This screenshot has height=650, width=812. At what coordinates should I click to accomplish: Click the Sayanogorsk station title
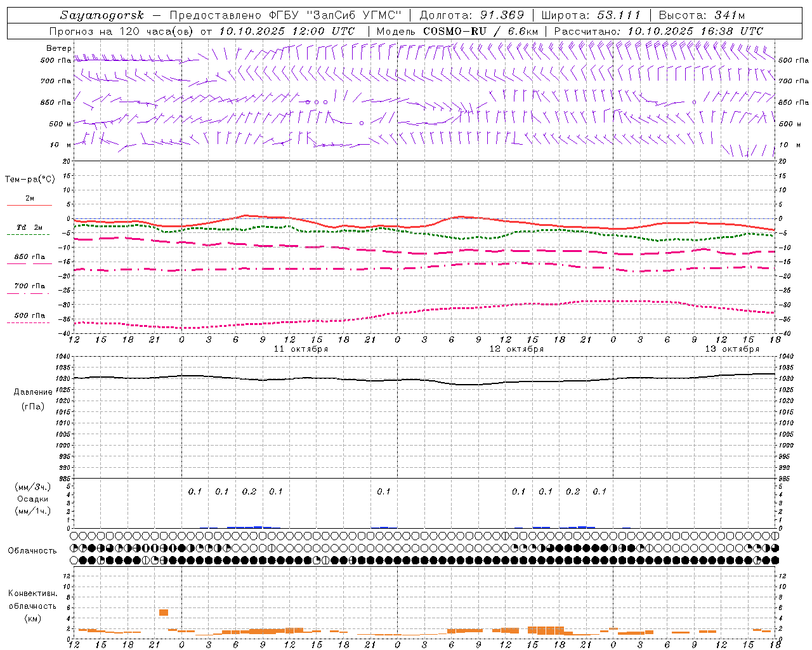coord(102,15)
